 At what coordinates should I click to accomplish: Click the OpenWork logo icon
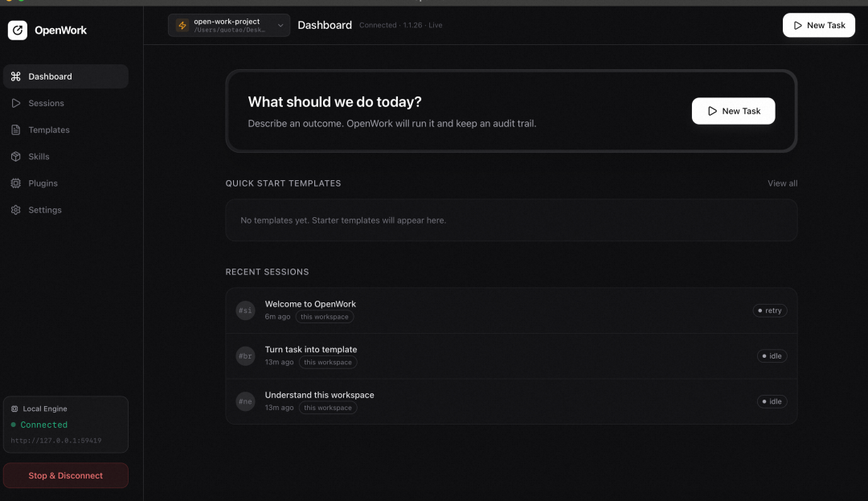[x=18, y=31]
